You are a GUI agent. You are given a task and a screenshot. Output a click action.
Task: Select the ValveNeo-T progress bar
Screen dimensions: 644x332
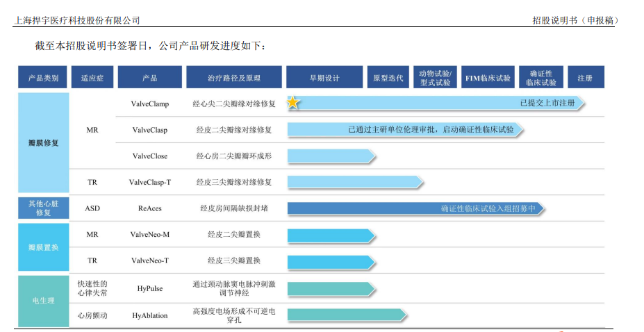331,263
